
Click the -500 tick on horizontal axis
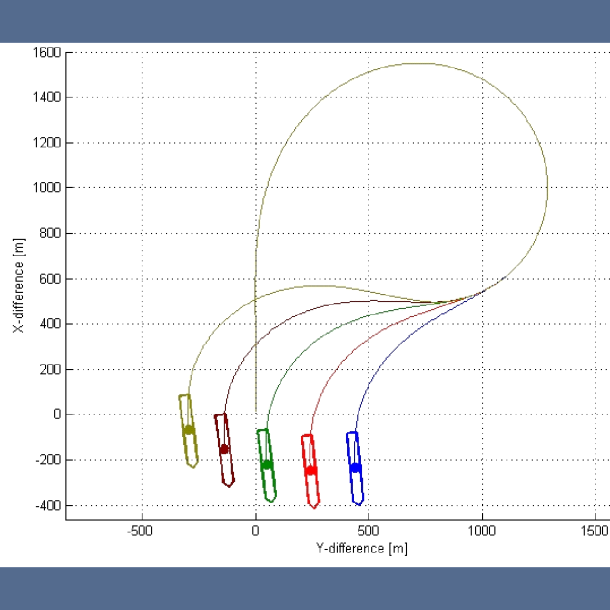tap(141, 529)
